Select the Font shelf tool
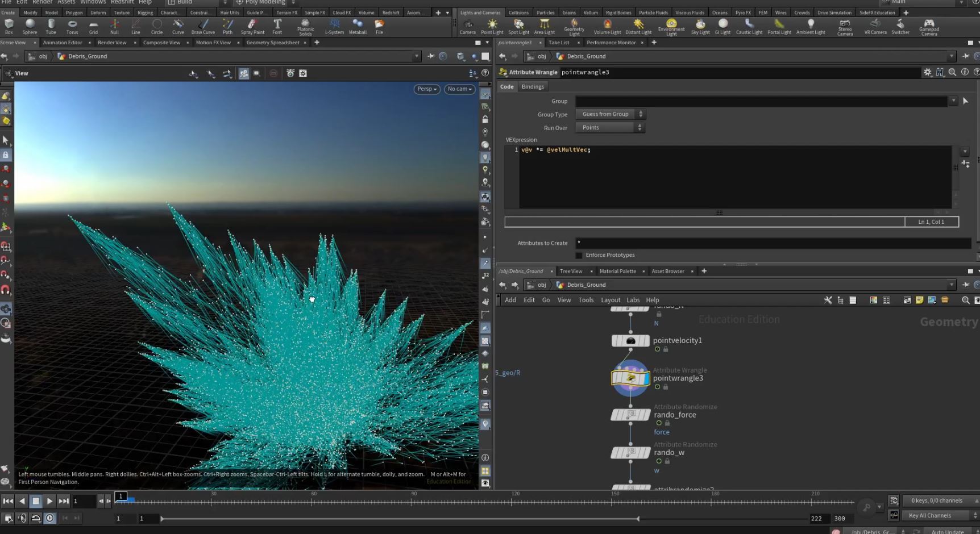Viewport: 980px width, 534px height. point(277,26)
